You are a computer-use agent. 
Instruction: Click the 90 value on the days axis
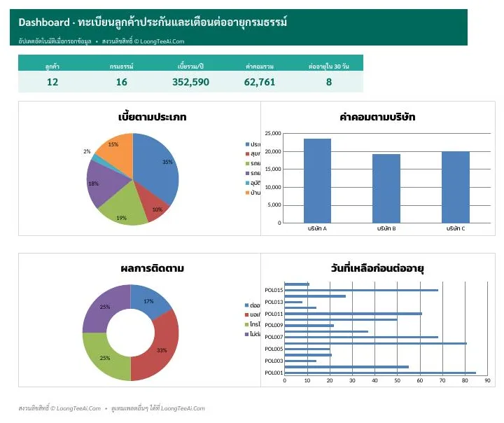click(487, 380)
